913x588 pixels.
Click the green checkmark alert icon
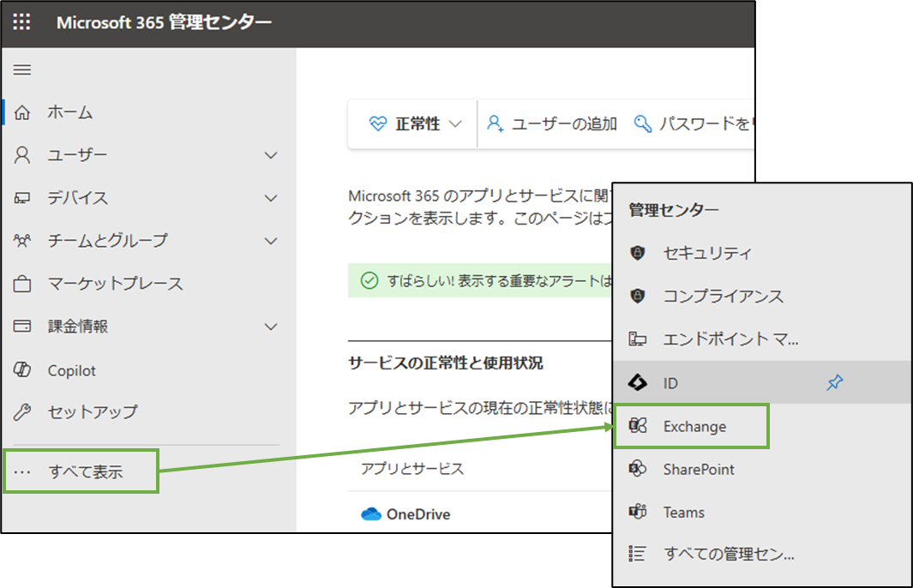pyautogui.click(x=369, y=280)
